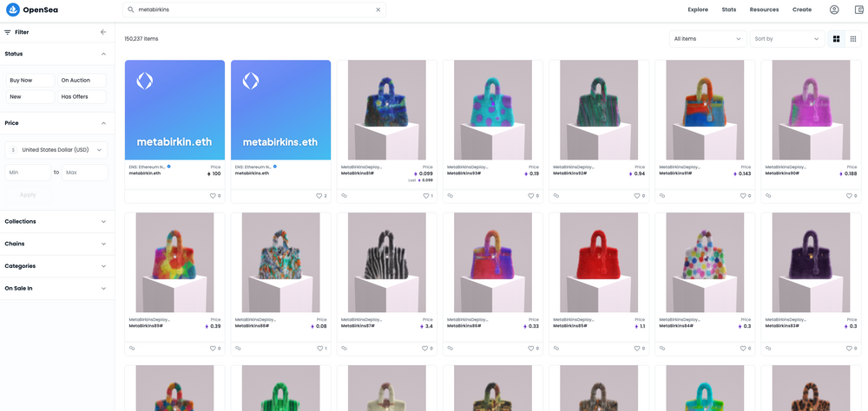Screen dimensions: 868x411
Task: Open the dark purple MetaBirkins83# bag image
Action: (x=811, y=263)
